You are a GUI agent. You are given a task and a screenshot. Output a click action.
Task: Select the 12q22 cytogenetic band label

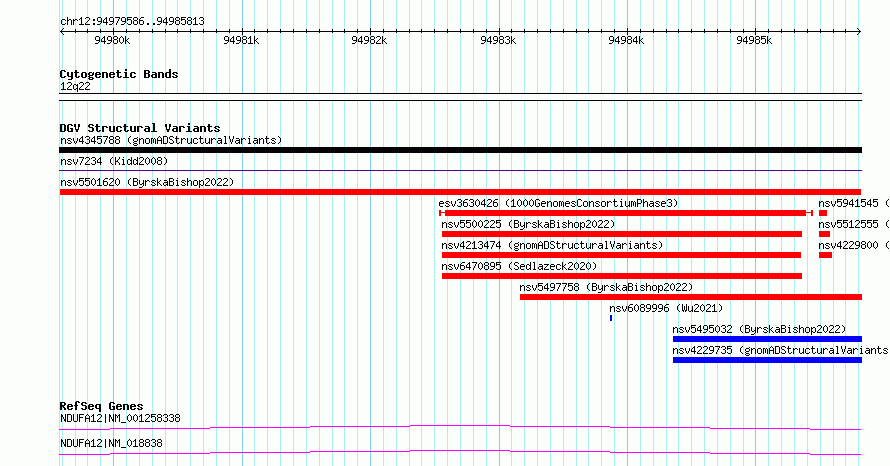pyautogui.click(x=75, y=87)
